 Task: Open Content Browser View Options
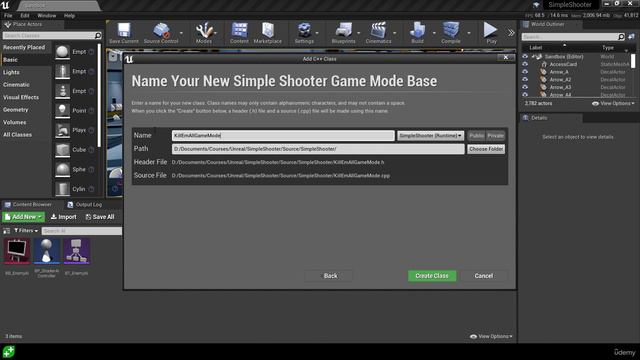coord(491,336)
